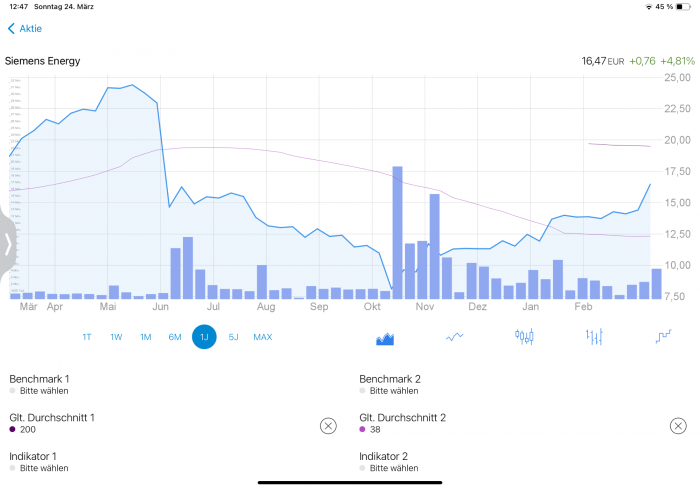Tap the +0,76 change value
This screenshot has height=488, width=700.
point(642,61)
